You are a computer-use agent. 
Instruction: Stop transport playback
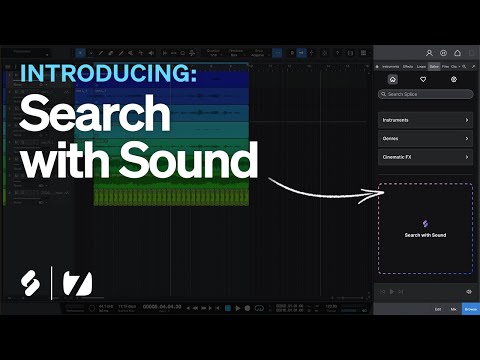[228, 308]
